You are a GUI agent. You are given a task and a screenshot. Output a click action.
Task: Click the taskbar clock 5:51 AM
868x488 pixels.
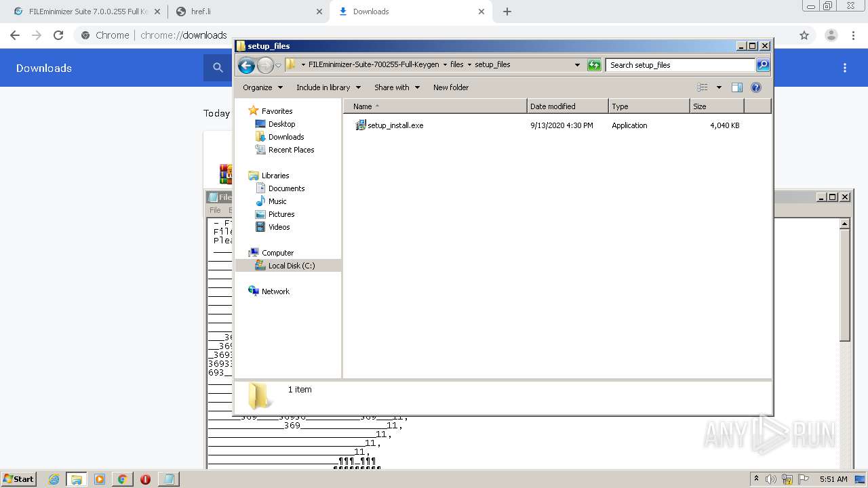coord(833,479)
